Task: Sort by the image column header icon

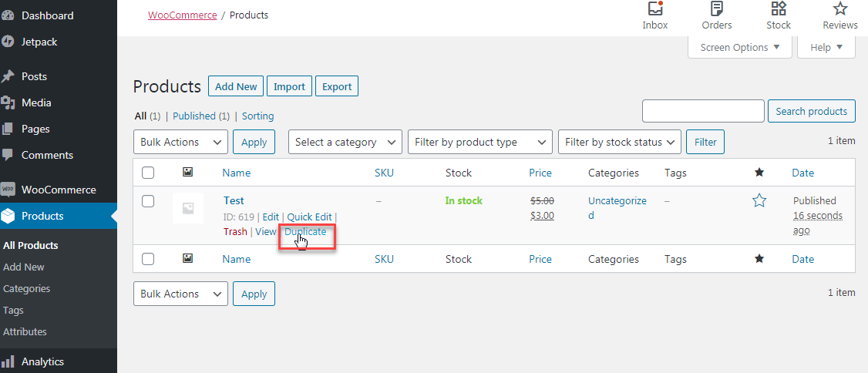Action: 187,173
